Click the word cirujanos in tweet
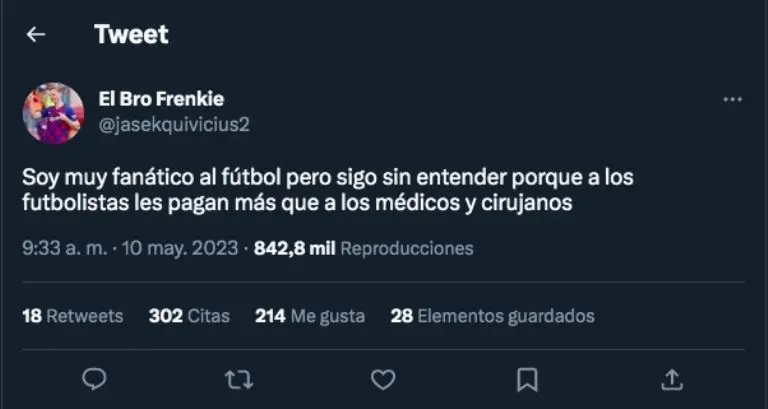This screenshot has height=409, width=768. 527,203
